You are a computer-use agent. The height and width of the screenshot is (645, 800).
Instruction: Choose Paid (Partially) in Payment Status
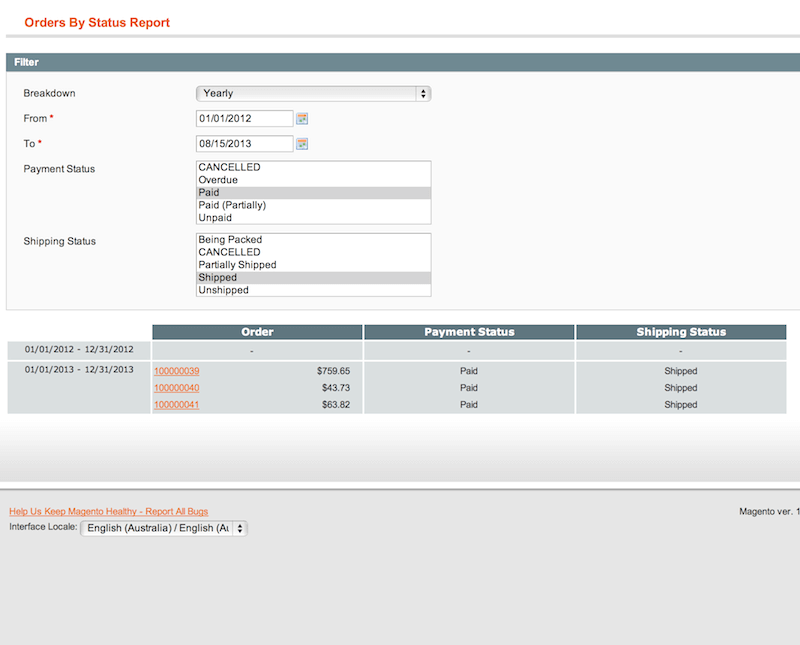tap(232, 205)
